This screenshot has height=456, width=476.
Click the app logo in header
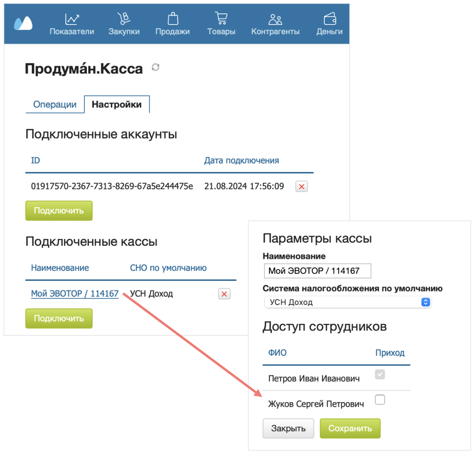tap(23, 23)
